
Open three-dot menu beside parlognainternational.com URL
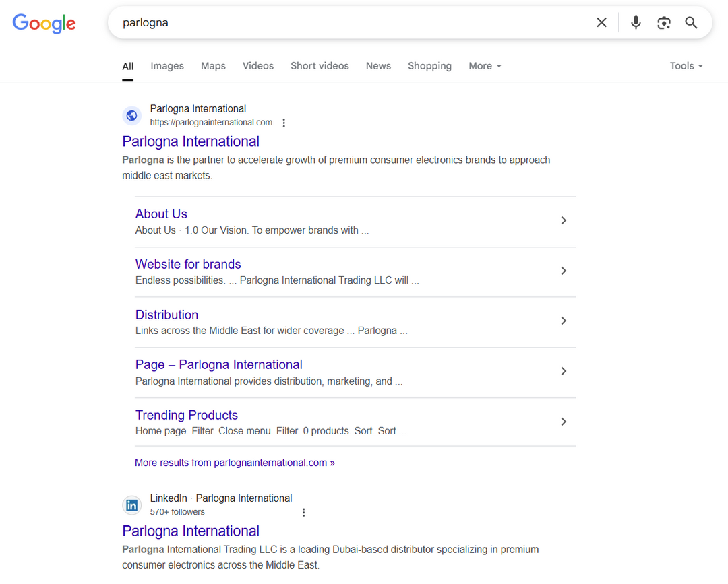284,123
